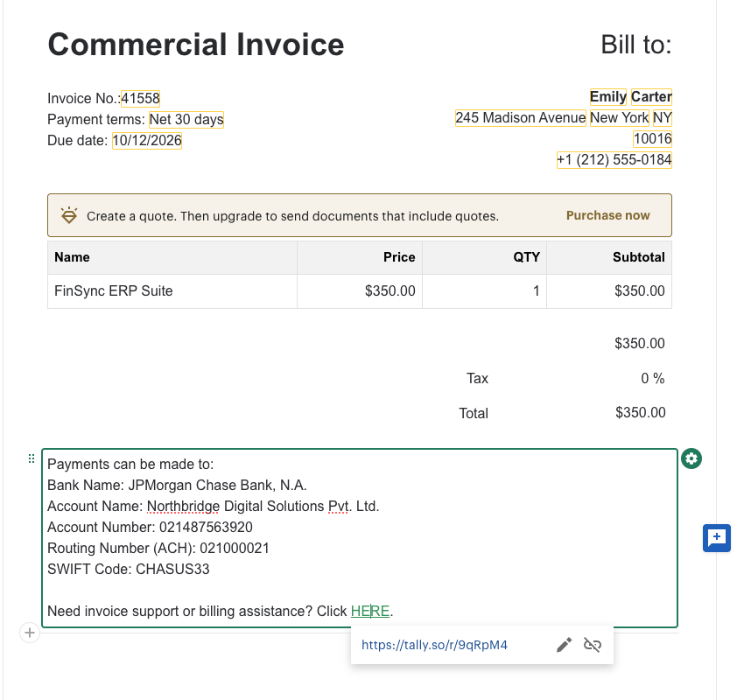Click the NY state field
This screenshot has height=700, width=737.
pyautogui.click(x=663, y=117)
